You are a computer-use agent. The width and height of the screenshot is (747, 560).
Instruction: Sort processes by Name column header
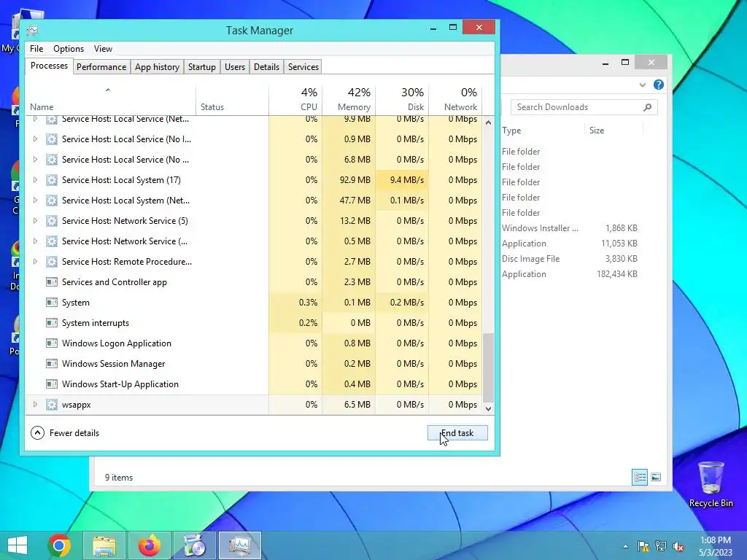110,99
